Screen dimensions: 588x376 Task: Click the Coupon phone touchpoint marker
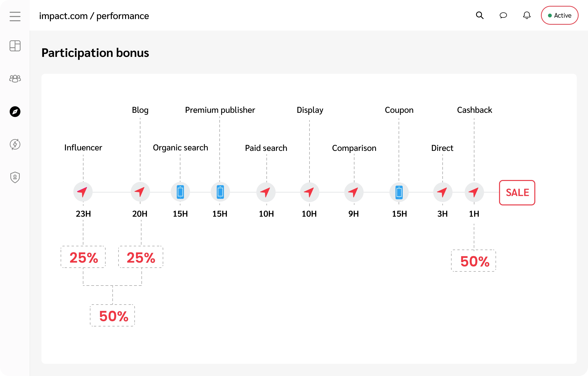399,192
